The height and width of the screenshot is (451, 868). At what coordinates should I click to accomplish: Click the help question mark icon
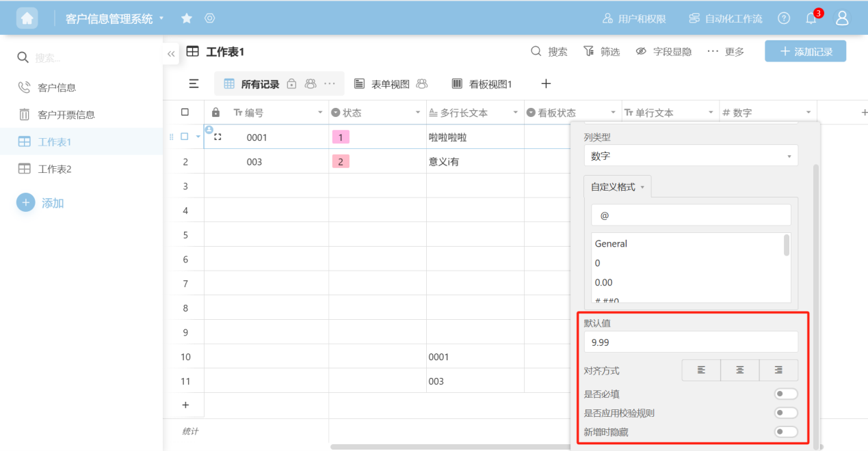point(784,18)
